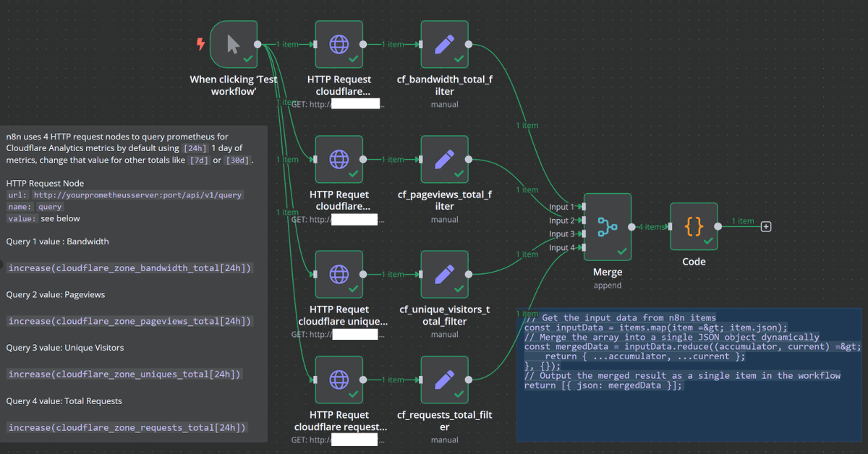Select the 'When clicking Test workflow' trigger node
Image resolution: width=868 pixels, height=454 pixels.
coord(234,44)
